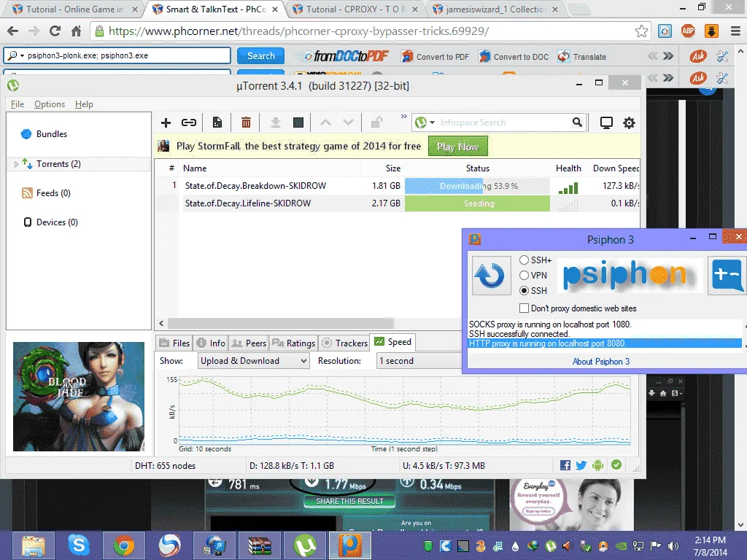
Task: Open Skype from the taskbar
Action: click(79, 545)
